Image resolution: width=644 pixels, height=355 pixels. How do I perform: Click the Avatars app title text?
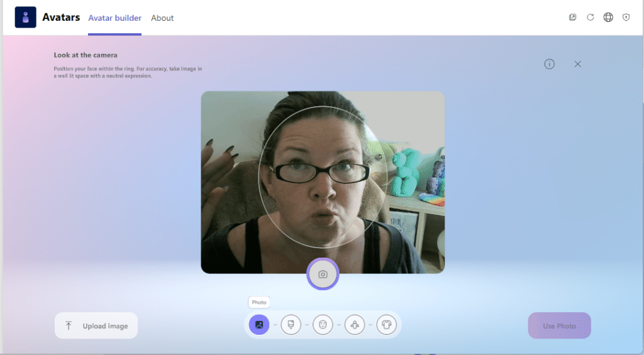[61, 17]
